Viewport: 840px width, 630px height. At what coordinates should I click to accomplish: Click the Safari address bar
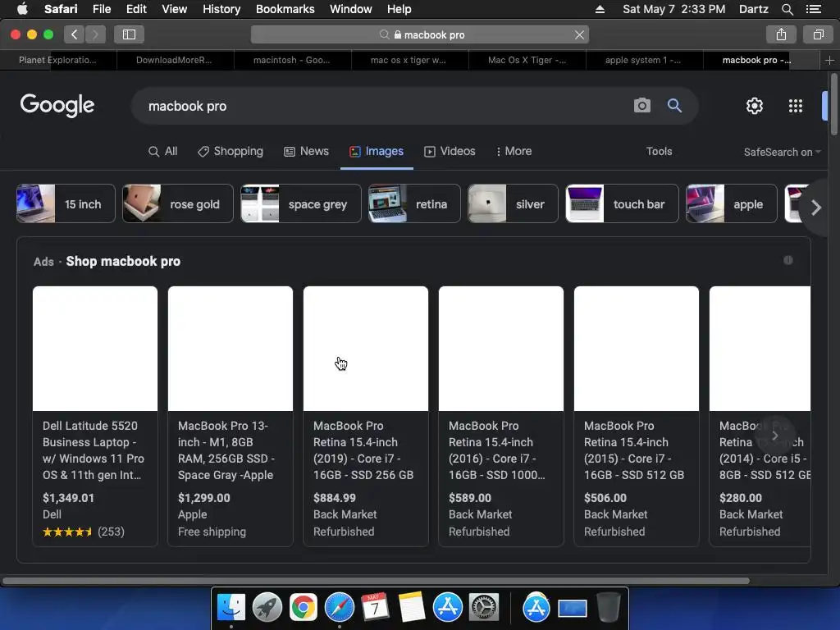tap(420, 34)
